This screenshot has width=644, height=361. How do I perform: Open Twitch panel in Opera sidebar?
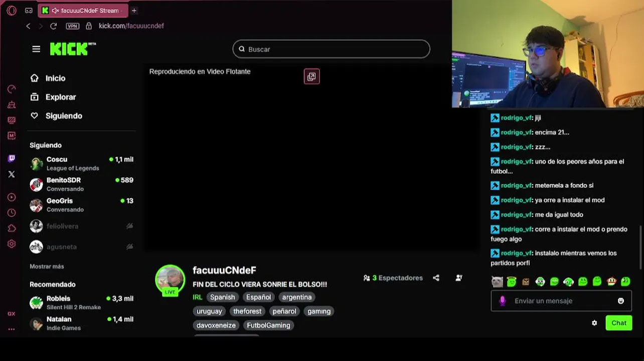[12, 158]
